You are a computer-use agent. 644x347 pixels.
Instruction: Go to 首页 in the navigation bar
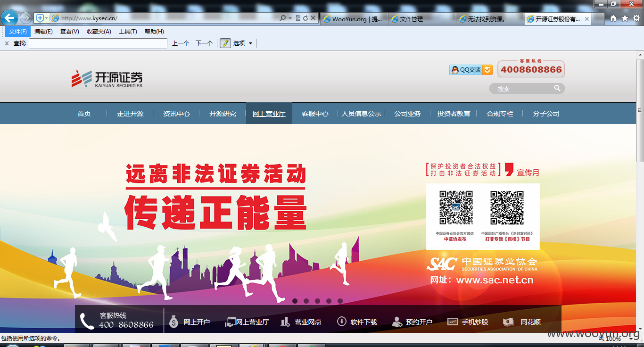click(x=84, y=114)
